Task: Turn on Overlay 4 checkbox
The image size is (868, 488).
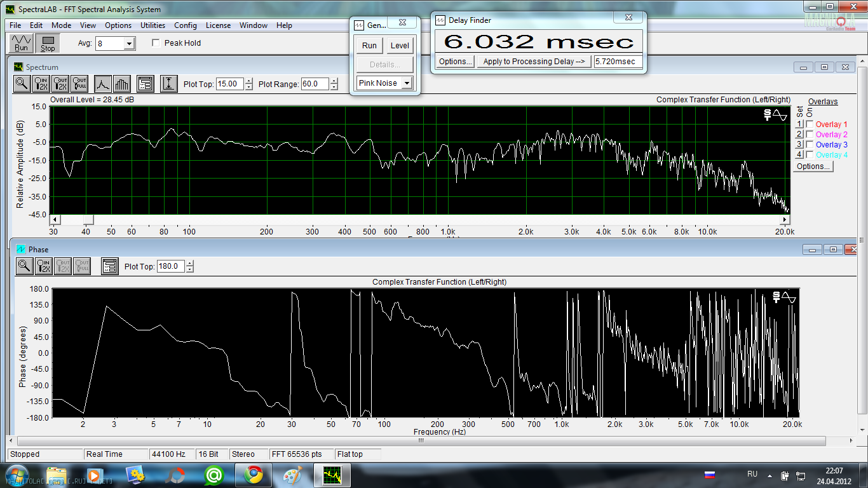Action: pos(810,155)
